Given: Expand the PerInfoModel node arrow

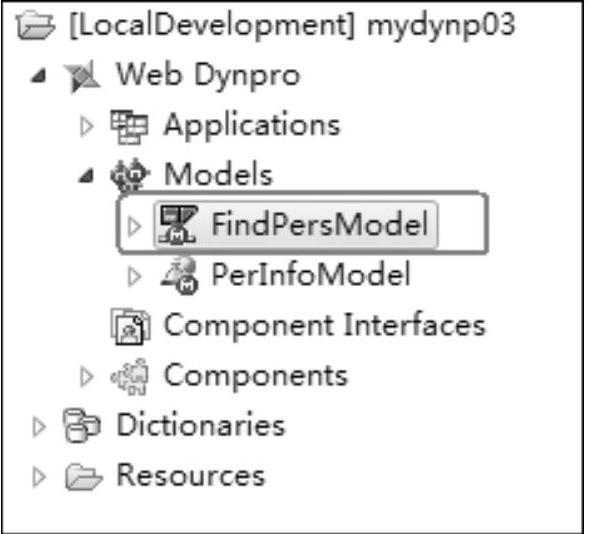Looking at the screenshot, I should (134, 277).
